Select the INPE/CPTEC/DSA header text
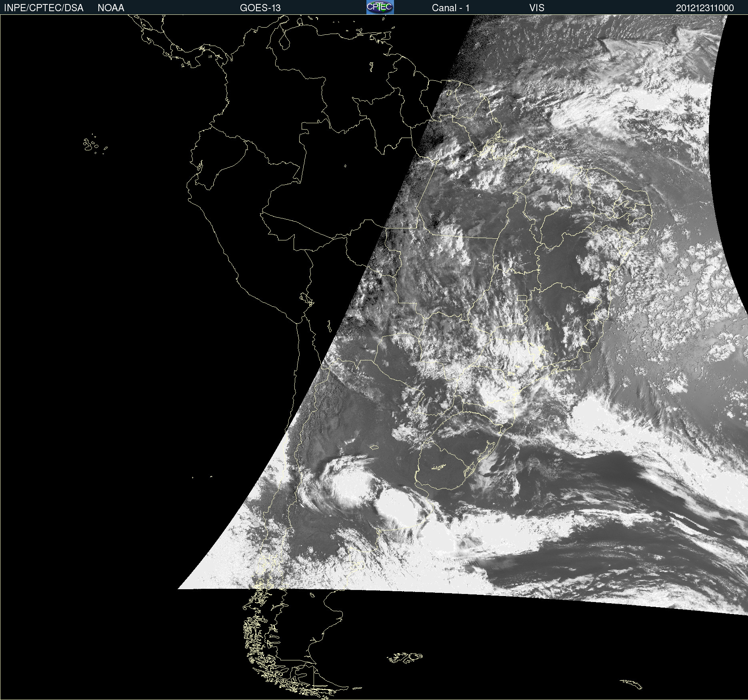The image size is (748, 700). pyautogui.click(x=44, y=8)
